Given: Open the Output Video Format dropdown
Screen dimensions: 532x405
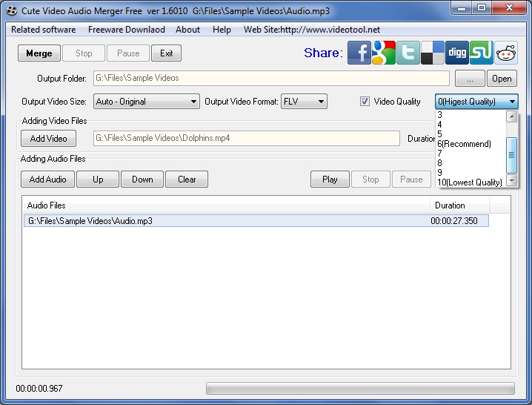Looking at the screenshot, I should 304,101.
